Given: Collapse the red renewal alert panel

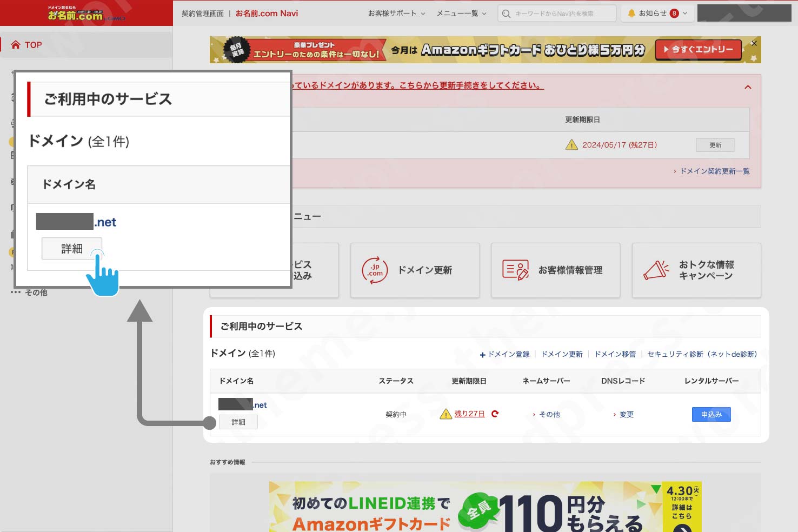Looking at the screenshot, I should tap(748, 87).
